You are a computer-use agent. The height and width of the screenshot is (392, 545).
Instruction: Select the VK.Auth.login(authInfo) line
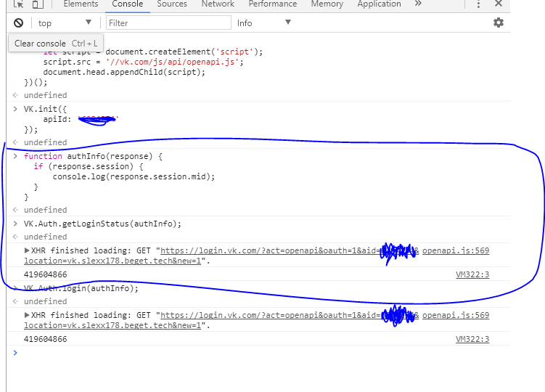(81, 288)
